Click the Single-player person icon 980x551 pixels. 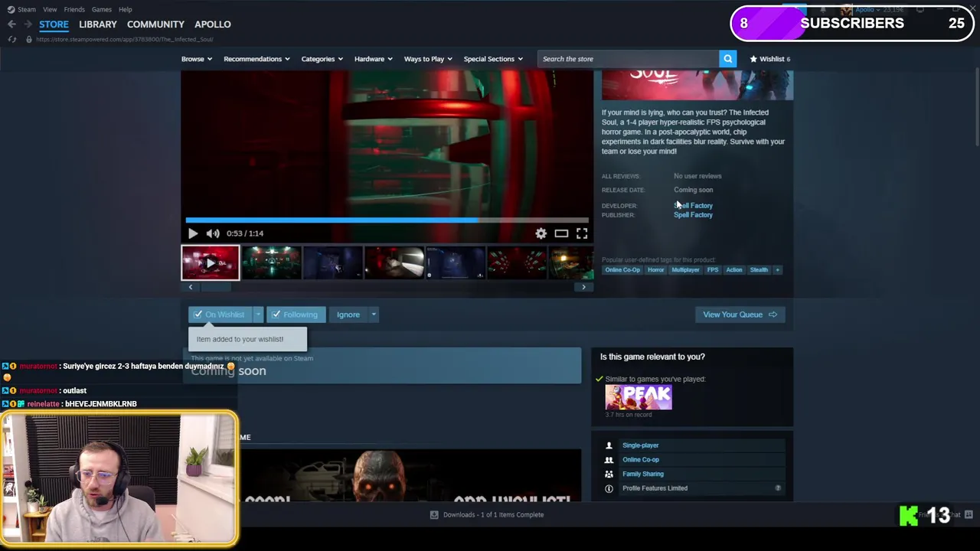click(x=609, y=445)
